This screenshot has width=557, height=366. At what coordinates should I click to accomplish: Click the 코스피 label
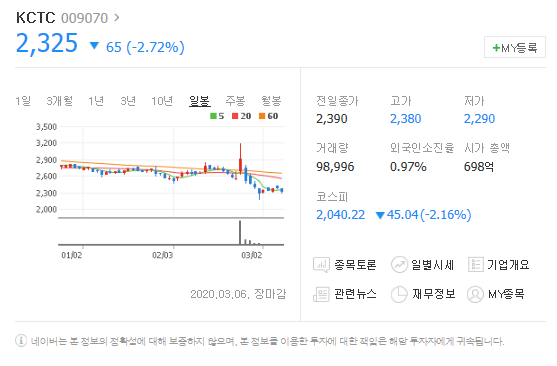[x=332, y=196]
